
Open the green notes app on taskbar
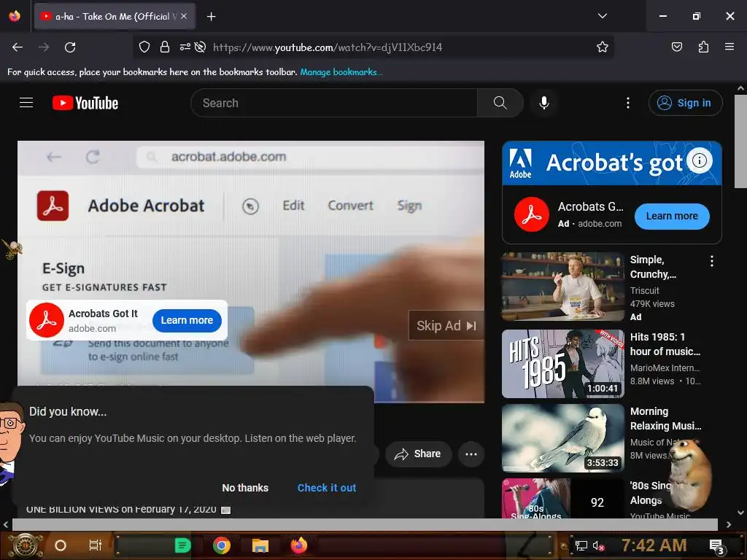(182, 545)
